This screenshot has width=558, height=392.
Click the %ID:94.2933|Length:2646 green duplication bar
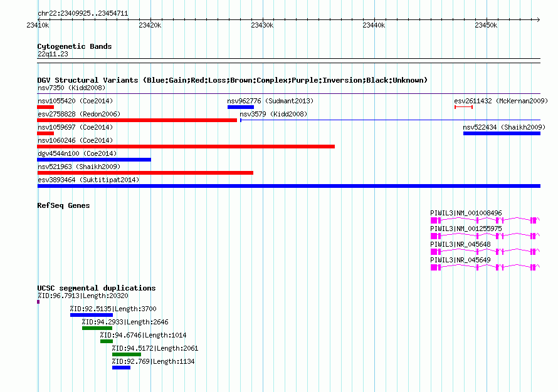click(x=97, y=328)
